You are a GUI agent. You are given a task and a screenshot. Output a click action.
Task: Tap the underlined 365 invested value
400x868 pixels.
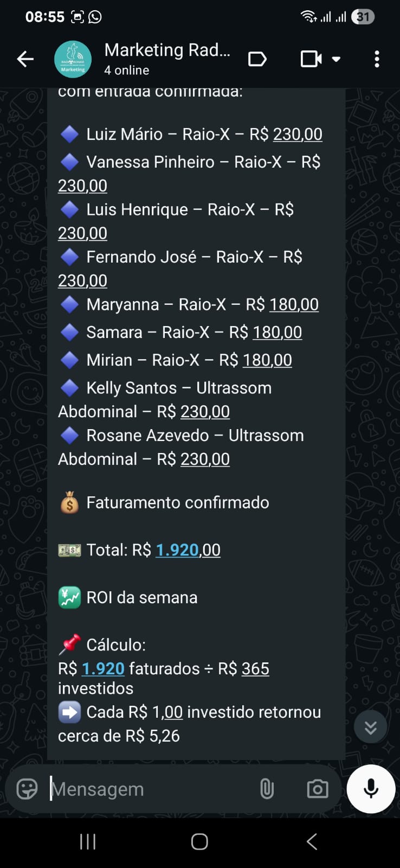pyautogui.click(x=255, y=669)
